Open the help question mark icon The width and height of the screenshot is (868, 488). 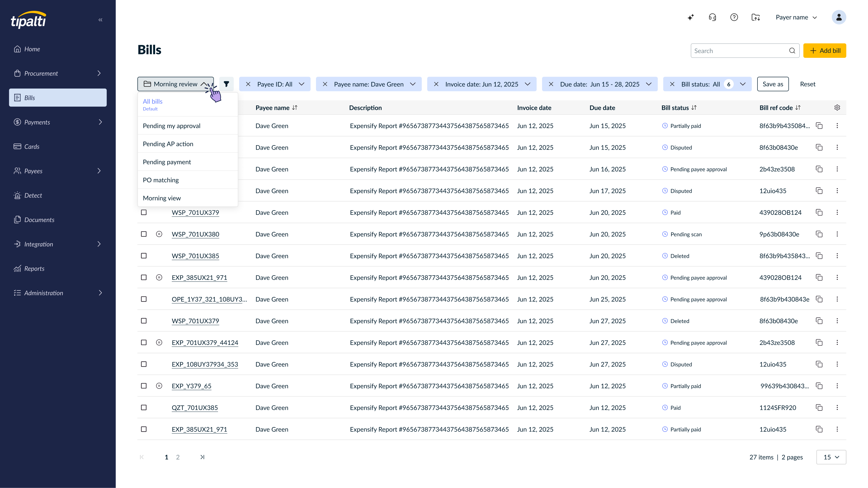tap(734, 17)
